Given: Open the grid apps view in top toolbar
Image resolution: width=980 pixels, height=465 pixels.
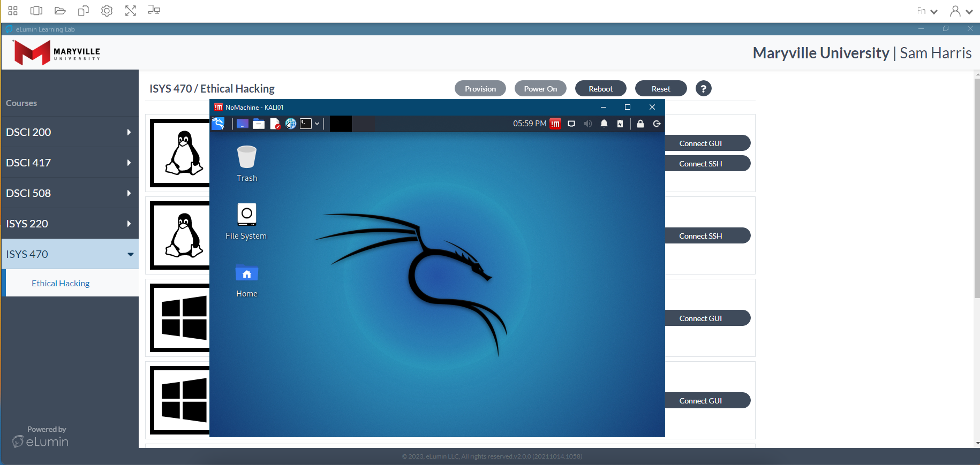Looking at the screenshot, I should tap(13, 11).
